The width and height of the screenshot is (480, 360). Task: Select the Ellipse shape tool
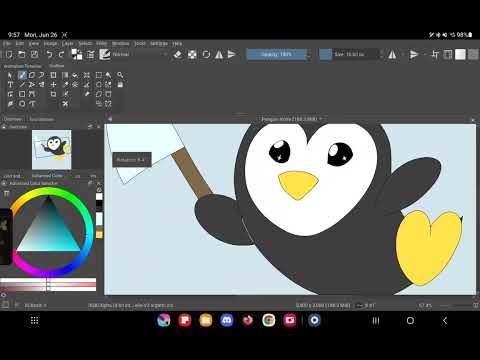(x=22, y=104)
